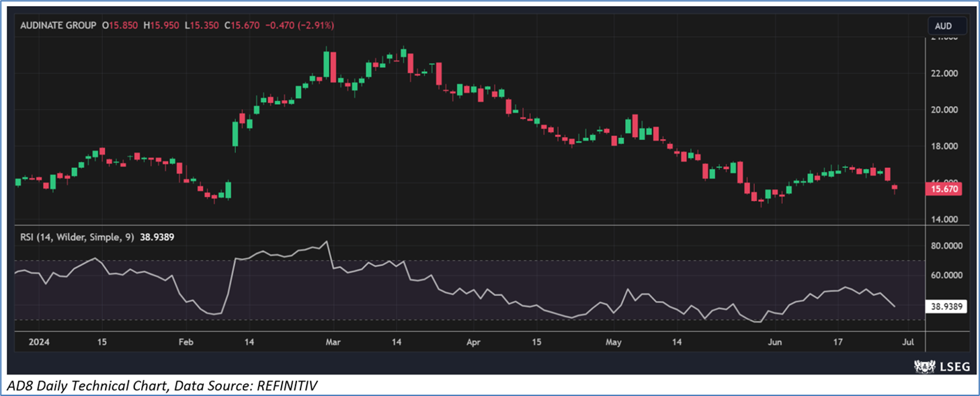This screenshot has height=396, width=980.
Task: Click the 14.000 price axis label
Action: tap(944, 219)
